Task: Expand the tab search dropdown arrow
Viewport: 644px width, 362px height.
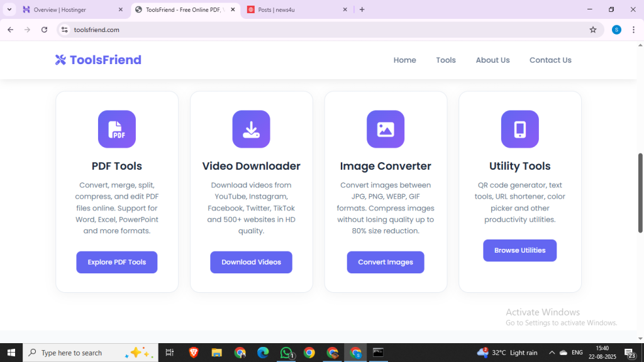Action: click(9, 9)
